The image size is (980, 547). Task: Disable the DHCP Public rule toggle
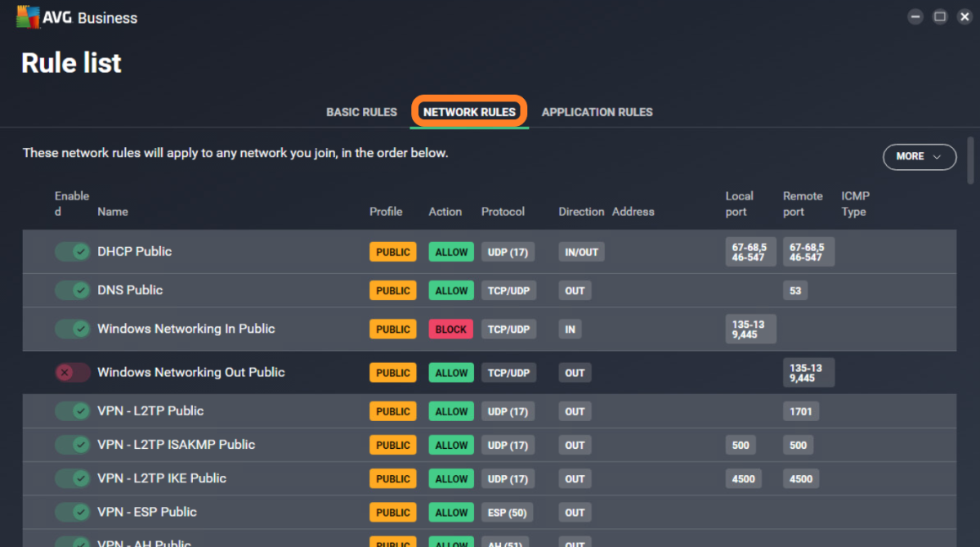72,252
